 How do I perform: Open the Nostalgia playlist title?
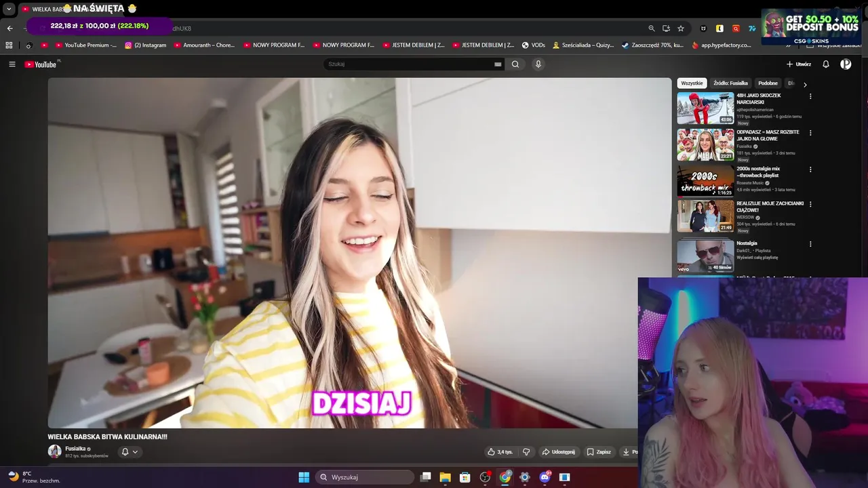tap(747, 243)
